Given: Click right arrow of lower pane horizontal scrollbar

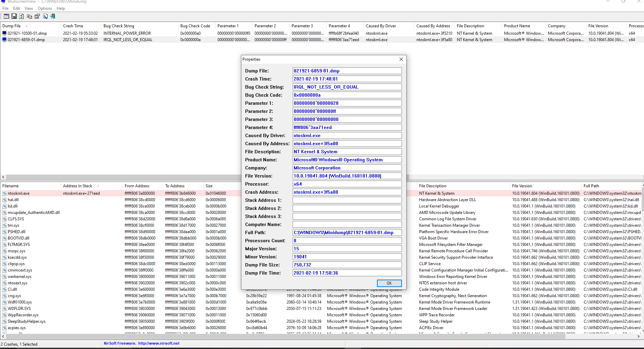Looking at the screenshot, I should pyautogui.click(x=639, y=336).
